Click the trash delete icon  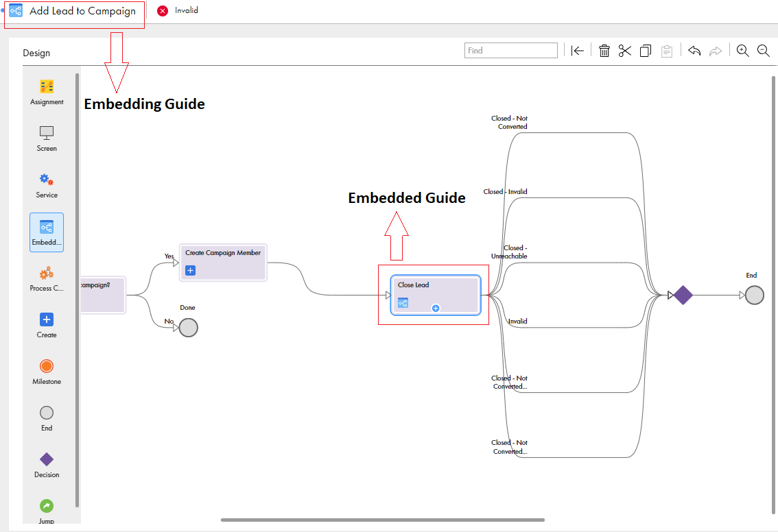pos(604,51)
